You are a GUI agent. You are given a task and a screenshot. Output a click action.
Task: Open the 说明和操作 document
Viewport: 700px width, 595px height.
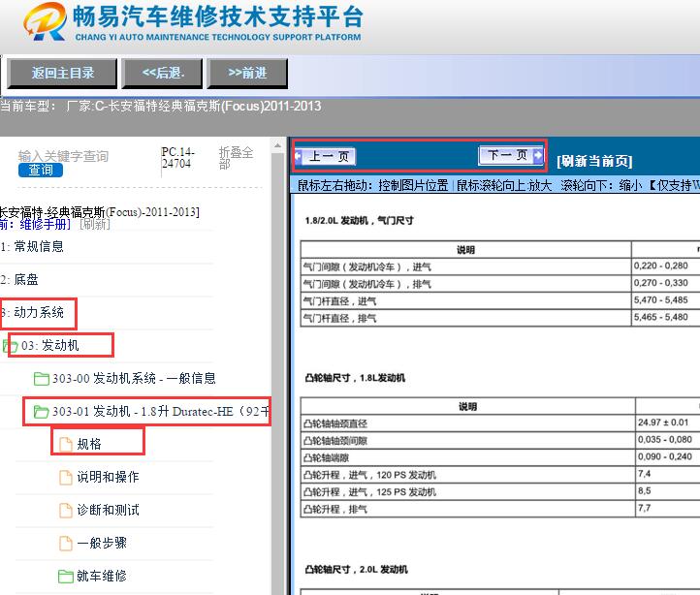(108, 477)
